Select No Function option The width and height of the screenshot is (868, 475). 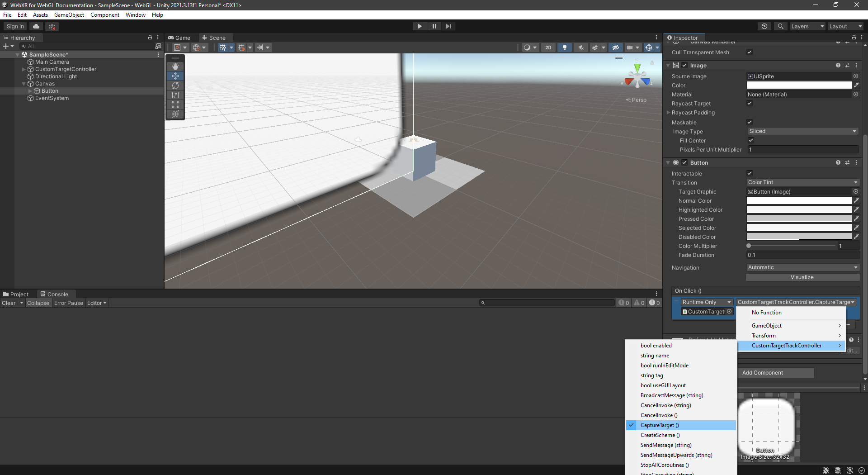pos(791,313)
